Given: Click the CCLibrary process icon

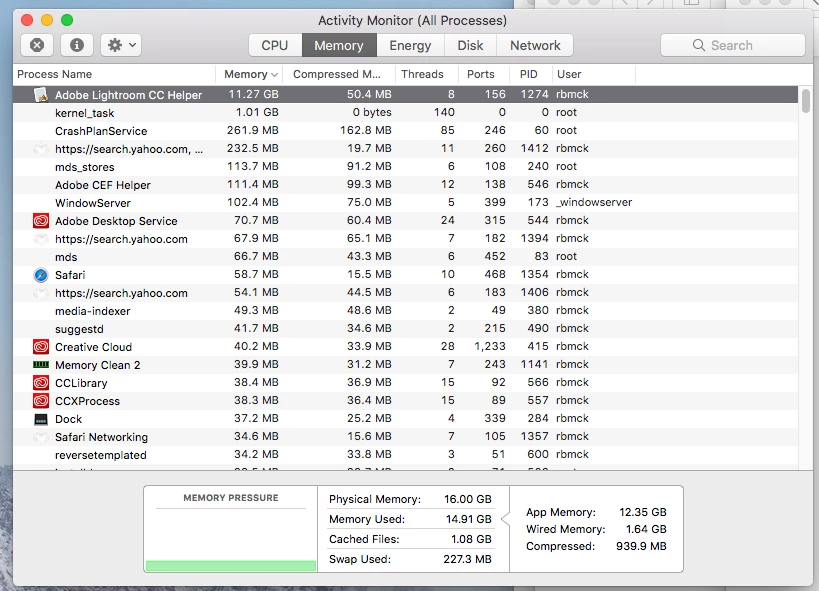Looking at the screenshot, I should (x=41, y=383).
